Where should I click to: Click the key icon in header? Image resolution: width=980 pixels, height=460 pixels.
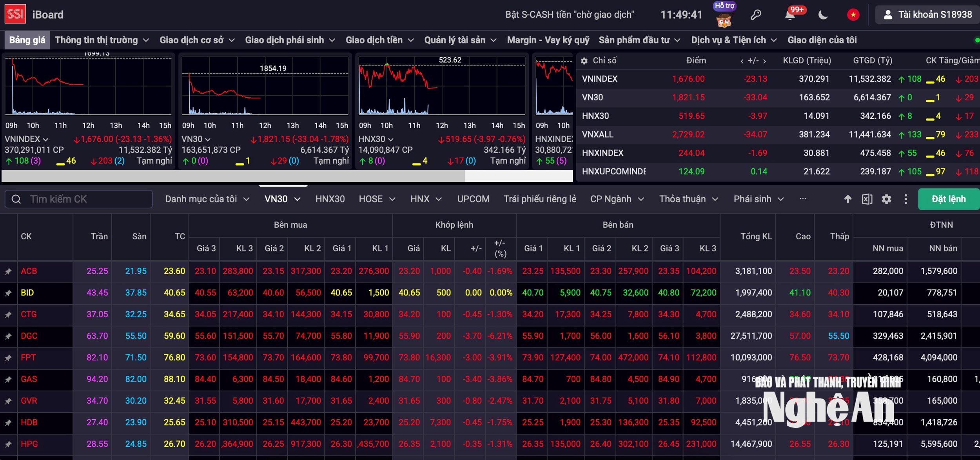[756, 15]
